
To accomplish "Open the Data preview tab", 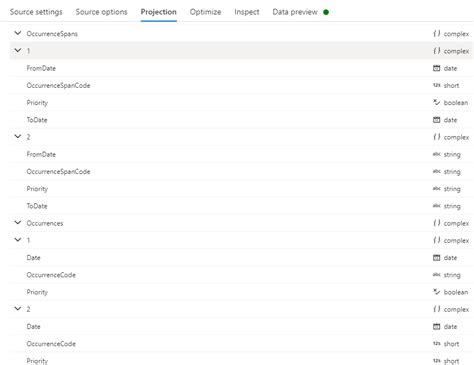I will coord(295,12).
